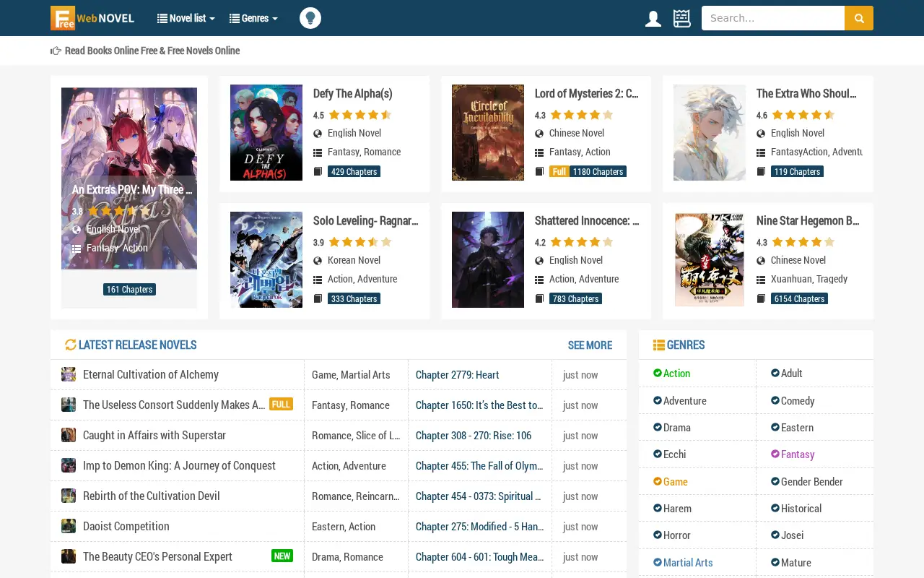Screen dimensions: 924x578
Task: Click the small cover icon for The Useless Consort
Action: tap(69, 405)
